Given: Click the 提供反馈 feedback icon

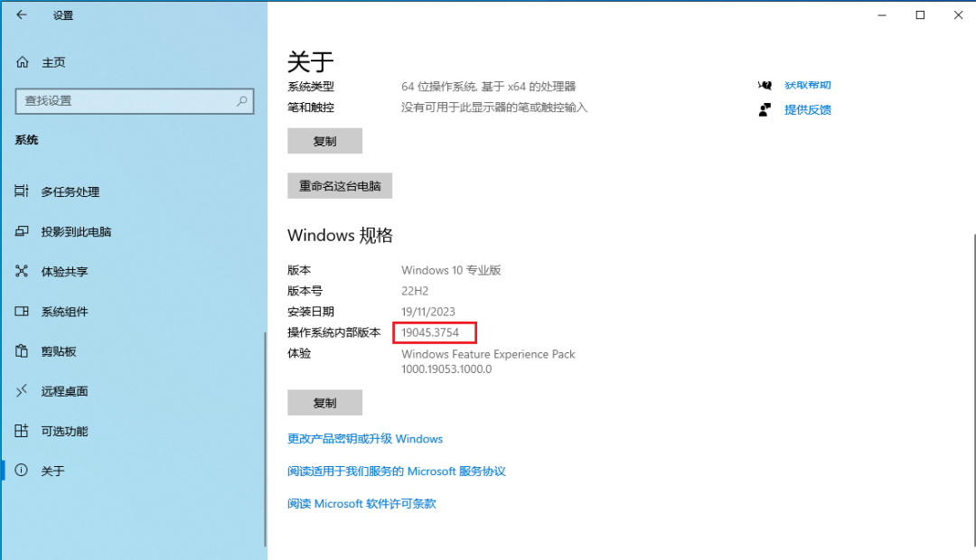Looking at the screenshot, I should click(765, 109).
